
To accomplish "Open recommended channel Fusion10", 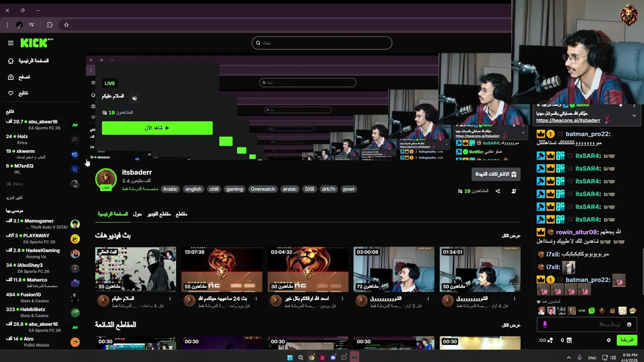I will click(x=43, y=297).
